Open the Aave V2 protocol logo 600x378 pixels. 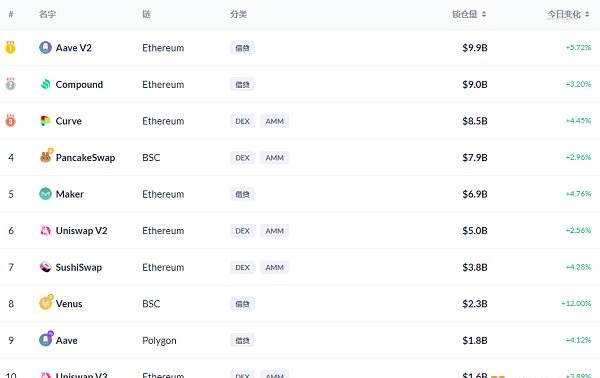(x=45, y=48)
